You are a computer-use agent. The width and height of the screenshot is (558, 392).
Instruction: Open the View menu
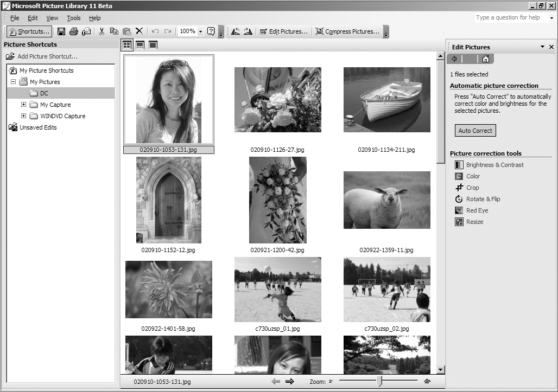point(52,18)
